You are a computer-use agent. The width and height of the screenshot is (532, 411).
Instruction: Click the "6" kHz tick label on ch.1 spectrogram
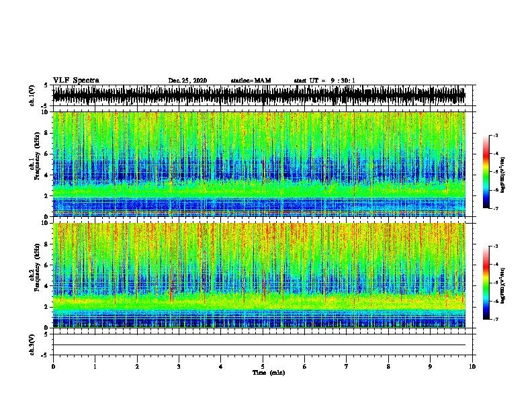pyautogui.click(x=47, y=154)
